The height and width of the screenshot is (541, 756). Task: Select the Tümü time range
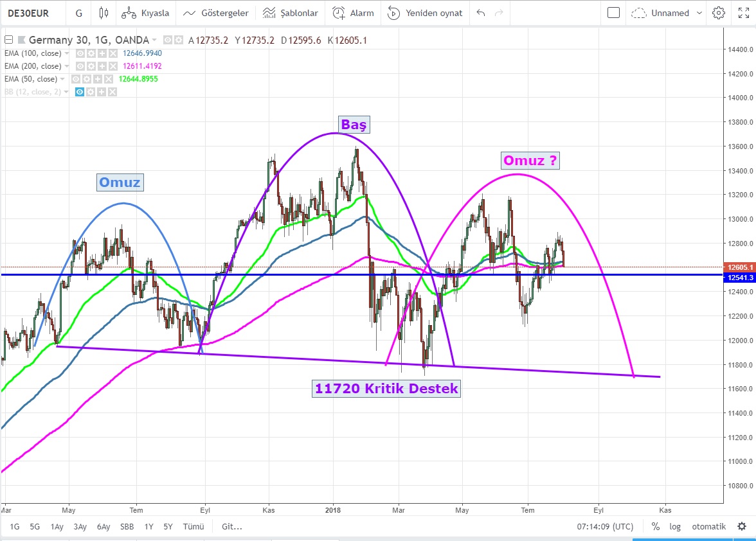194,526
